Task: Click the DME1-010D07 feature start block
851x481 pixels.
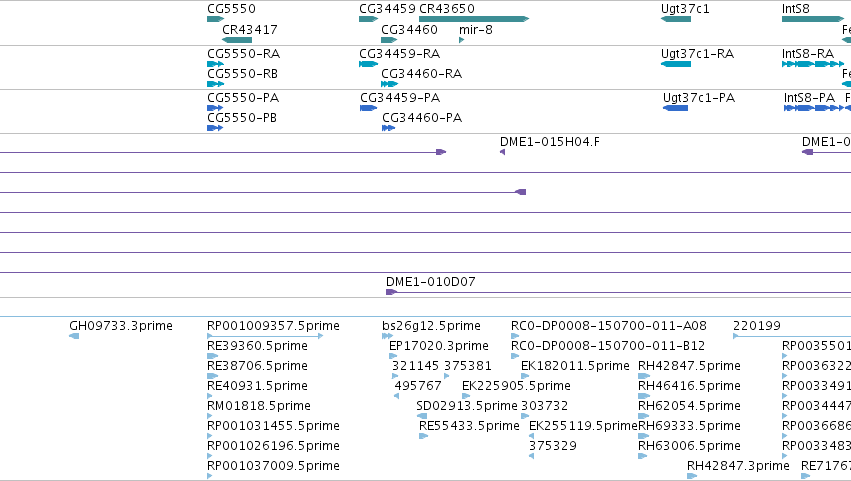Action: click(x=391, y=293)
